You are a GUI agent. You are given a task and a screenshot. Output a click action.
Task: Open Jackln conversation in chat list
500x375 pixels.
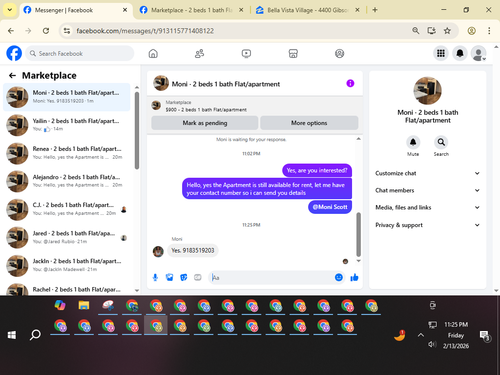tap(67, 265)
